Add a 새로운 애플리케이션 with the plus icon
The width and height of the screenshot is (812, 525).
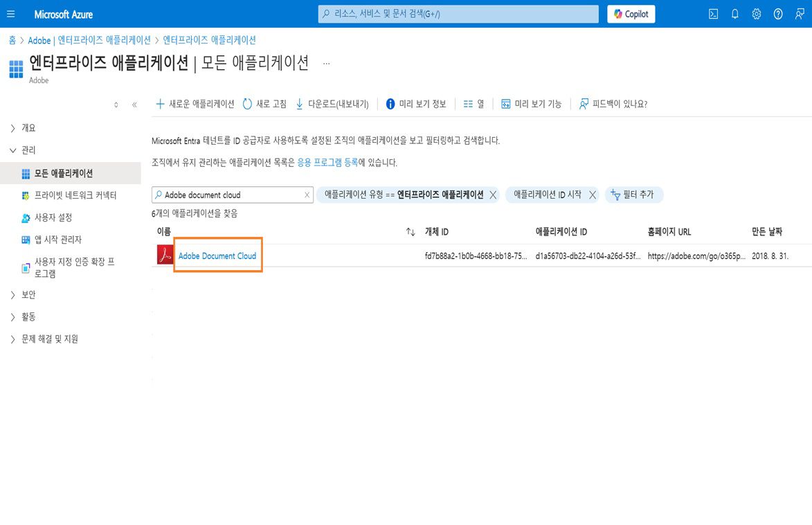coord(161,103)
